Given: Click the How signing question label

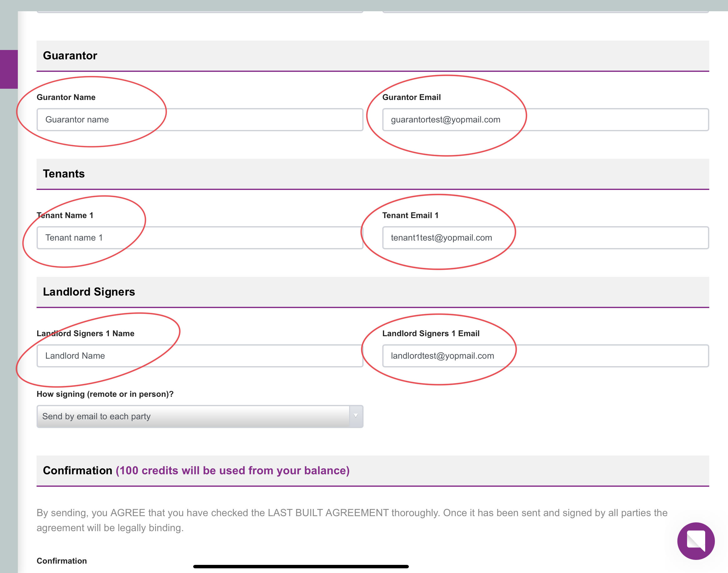Looking at the screenshot, I should click(x=105, y=394).
